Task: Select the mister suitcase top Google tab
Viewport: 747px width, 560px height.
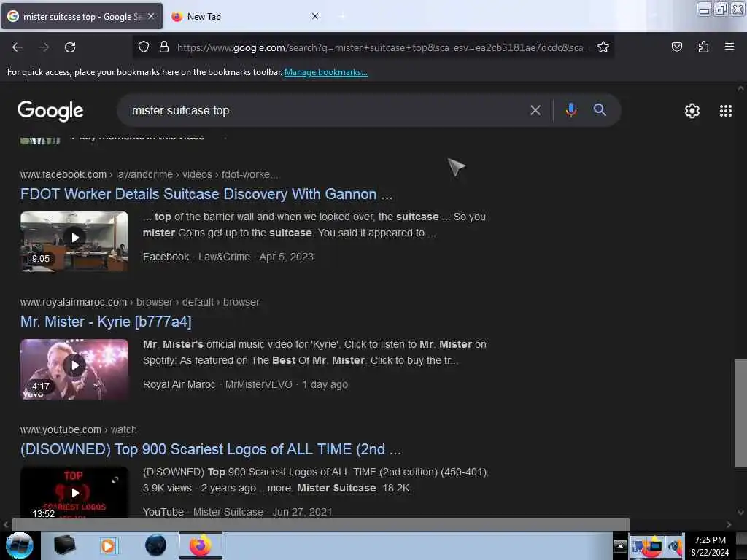Action: 82,17
